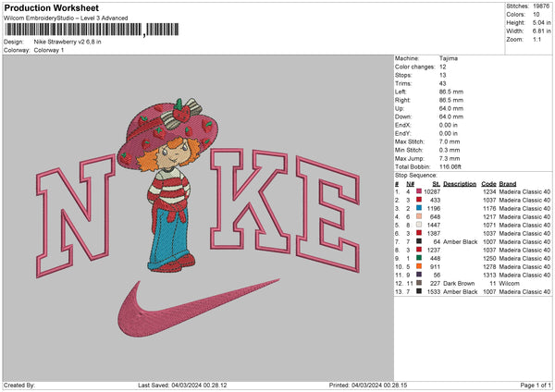Screen dimensions: 555x392
Task: Click the Machine value 'Tajima'
Action: click(449, 58)
